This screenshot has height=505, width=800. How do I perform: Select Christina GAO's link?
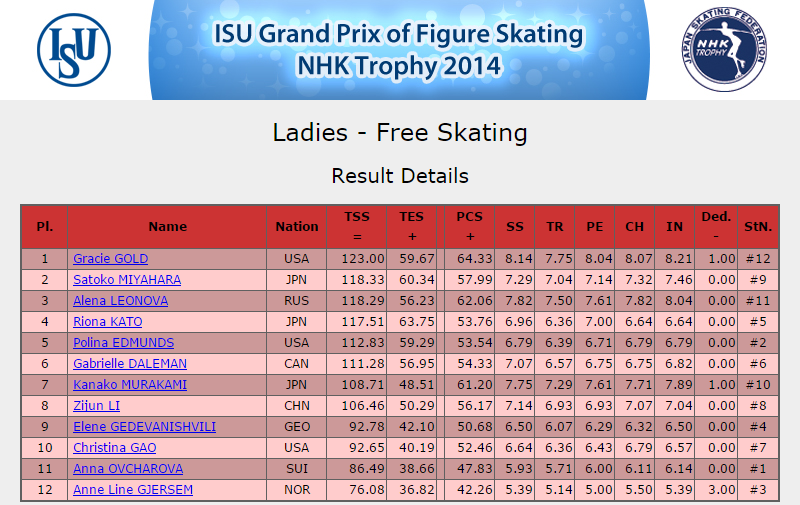(x=114, y=447)
